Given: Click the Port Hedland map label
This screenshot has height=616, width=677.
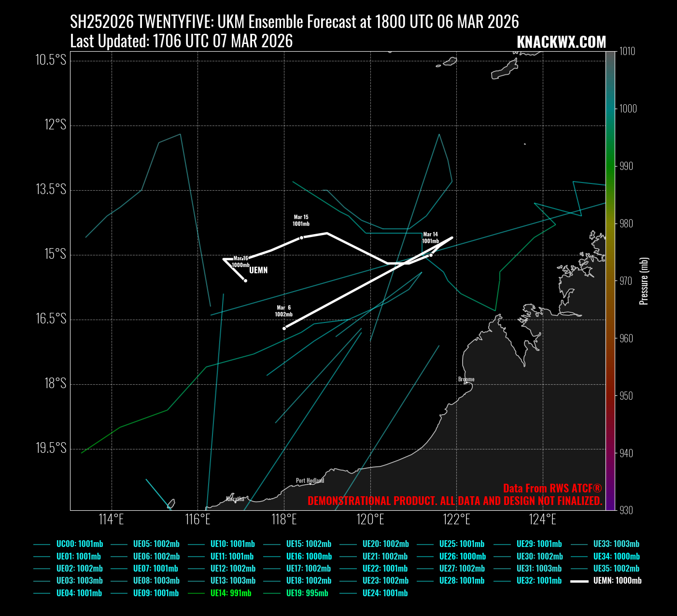Looking at the screenshot, I should coord(310,480).
